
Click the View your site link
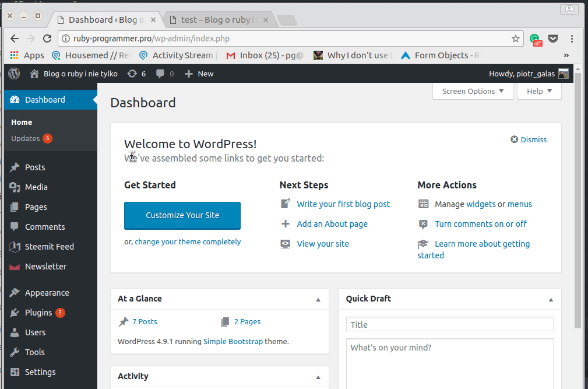point(323,244)
